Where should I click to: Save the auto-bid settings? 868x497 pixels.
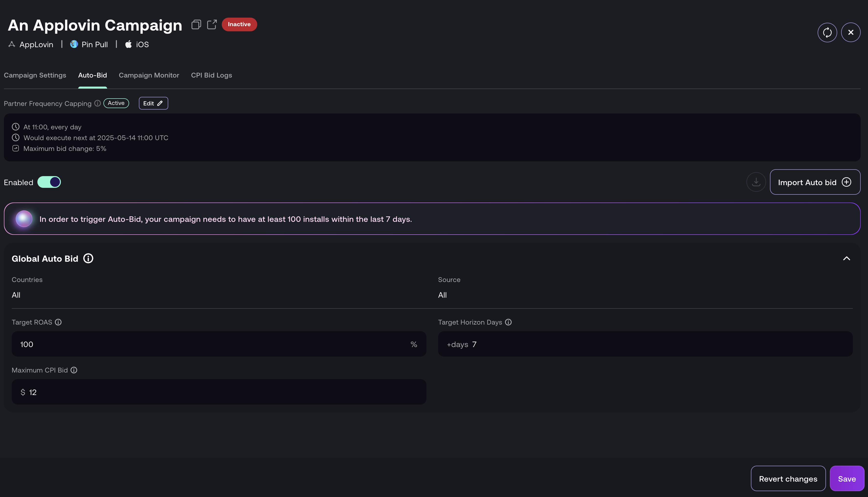coord(847,479)
